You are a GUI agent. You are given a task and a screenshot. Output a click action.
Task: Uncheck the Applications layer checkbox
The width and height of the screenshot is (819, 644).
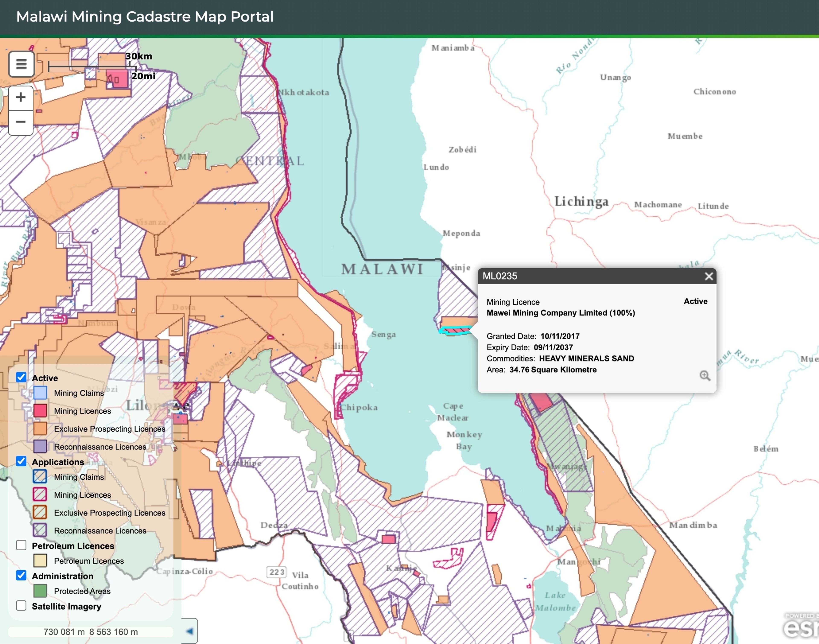[22, 462]
